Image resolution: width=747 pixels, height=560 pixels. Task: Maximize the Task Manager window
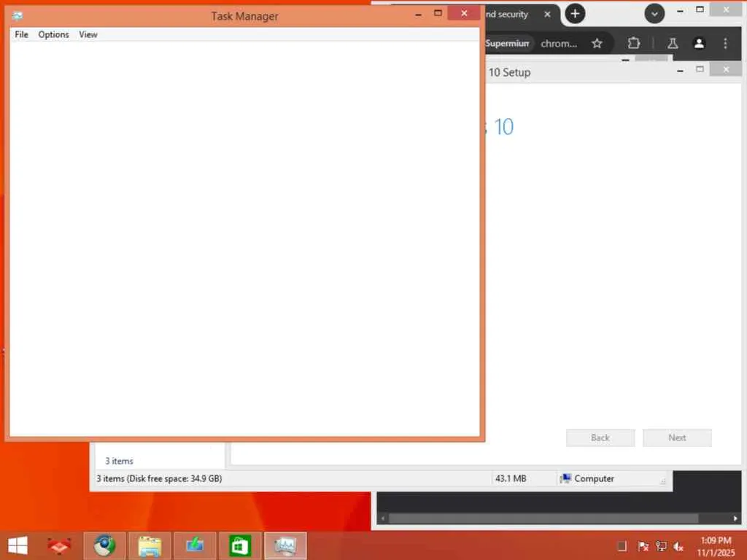coord(438,13)
